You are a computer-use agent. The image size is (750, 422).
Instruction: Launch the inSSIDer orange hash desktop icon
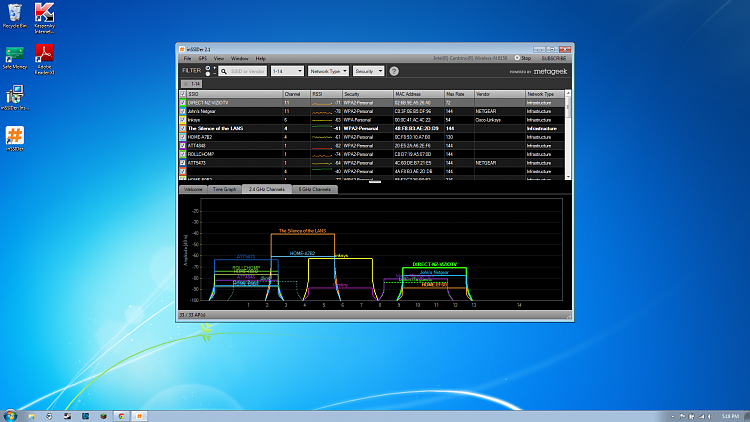pos(15,139)
